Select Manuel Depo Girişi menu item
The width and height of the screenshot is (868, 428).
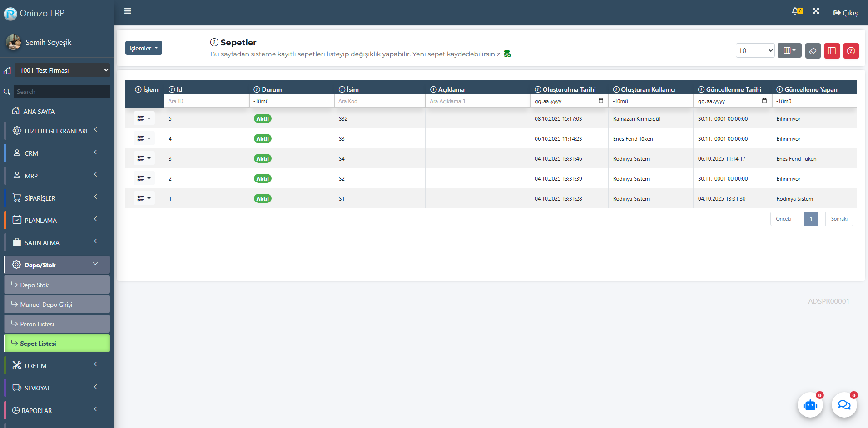(x=57, y=305)
